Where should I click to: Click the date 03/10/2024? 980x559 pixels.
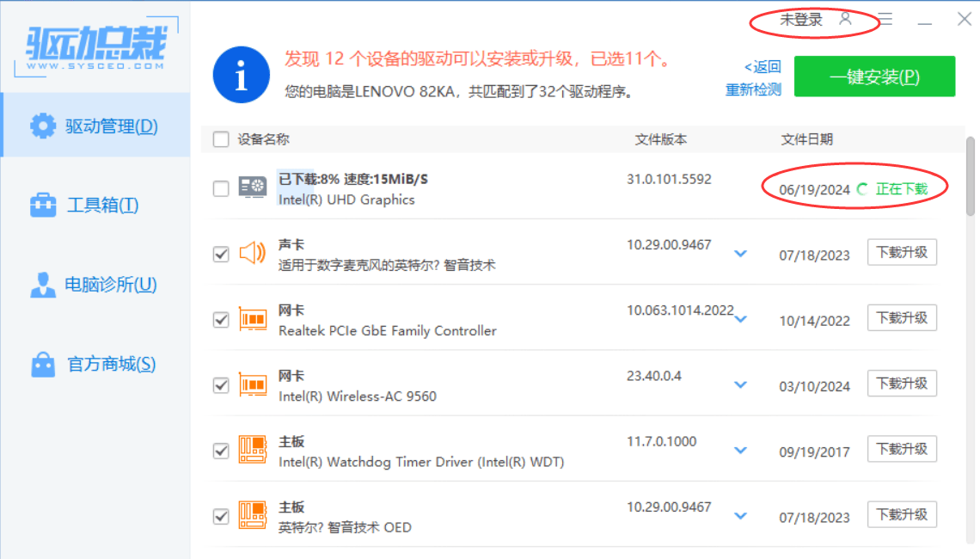coord(814,386)
